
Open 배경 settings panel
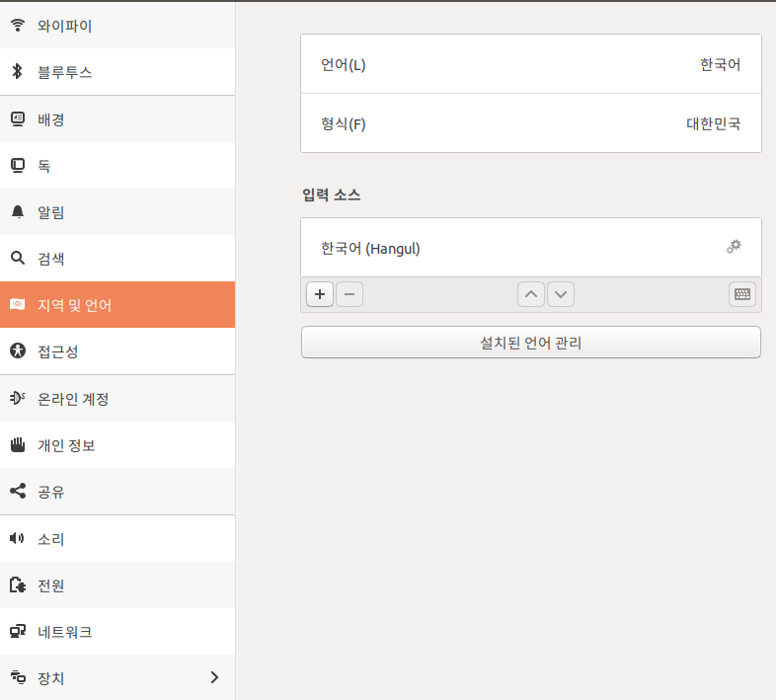pyautogui.click(x=117, y=119)
